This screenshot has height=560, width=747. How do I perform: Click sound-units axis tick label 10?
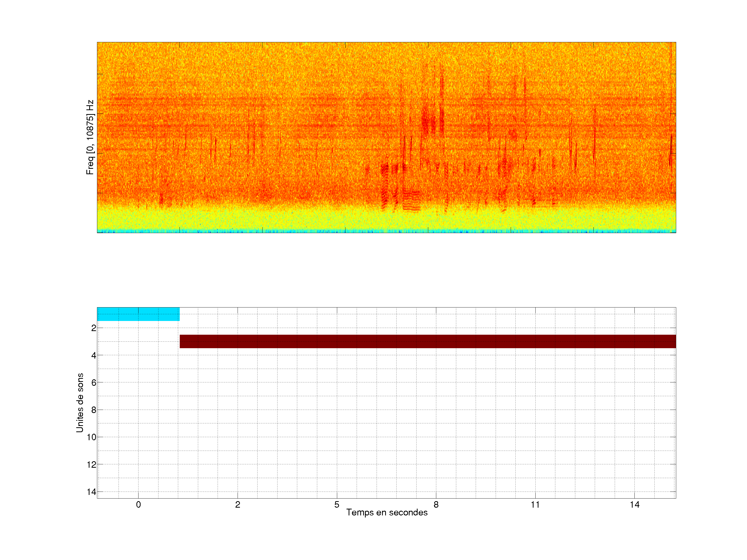(92, 437)
